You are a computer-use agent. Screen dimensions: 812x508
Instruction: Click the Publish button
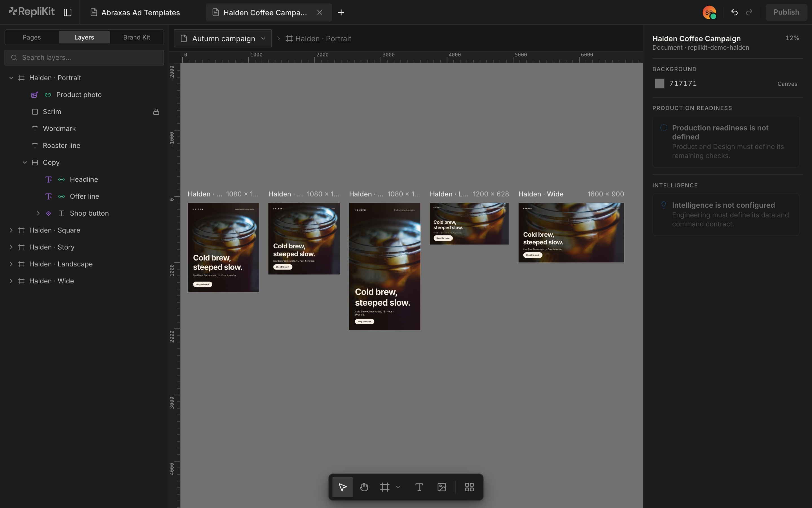(786, 12)
